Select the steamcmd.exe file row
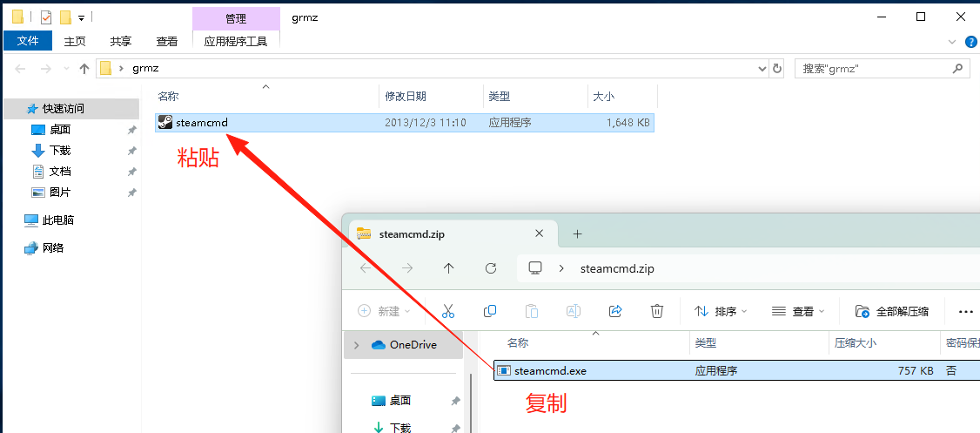The height and width of the screenshot is (433, 980). point(737,370)
